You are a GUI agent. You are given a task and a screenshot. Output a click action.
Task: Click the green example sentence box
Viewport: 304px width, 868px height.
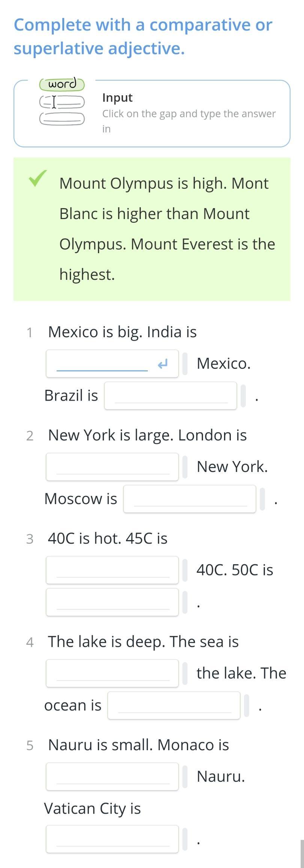(152, 229)
